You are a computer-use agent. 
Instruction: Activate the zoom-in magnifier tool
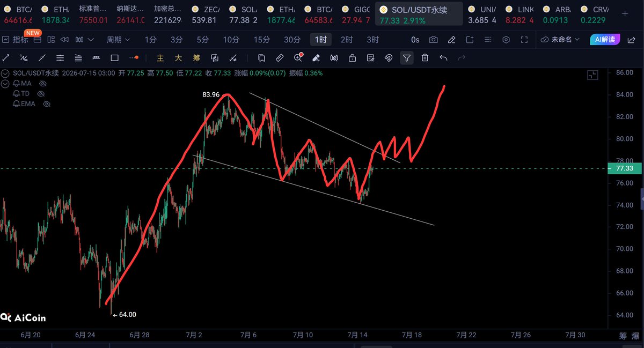click(x=298, y=58)
